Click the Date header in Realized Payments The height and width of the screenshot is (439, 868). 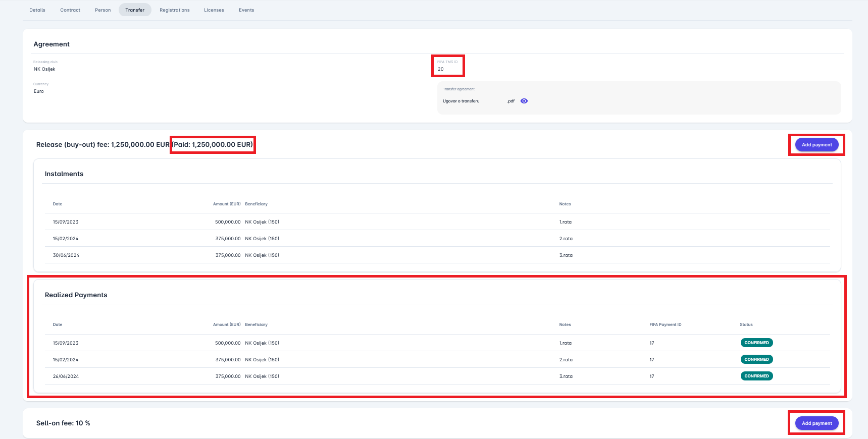point(58,325)
